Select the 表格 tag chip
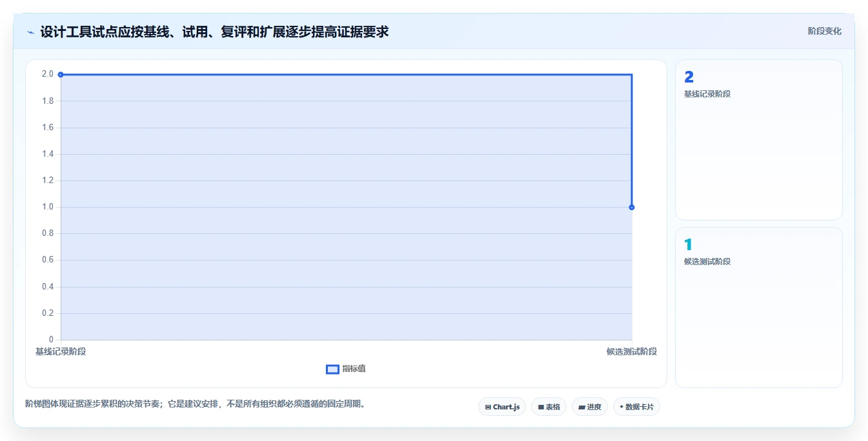Screen dimensions: 868x441 coord(549,407)
